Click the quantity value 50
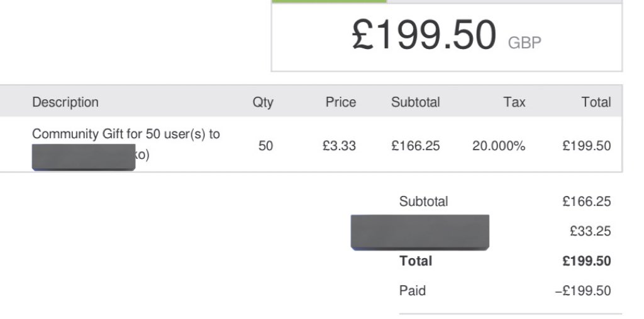Image resolution: width=644 pixels, height=319 pixels. click(x=265, y=146)
